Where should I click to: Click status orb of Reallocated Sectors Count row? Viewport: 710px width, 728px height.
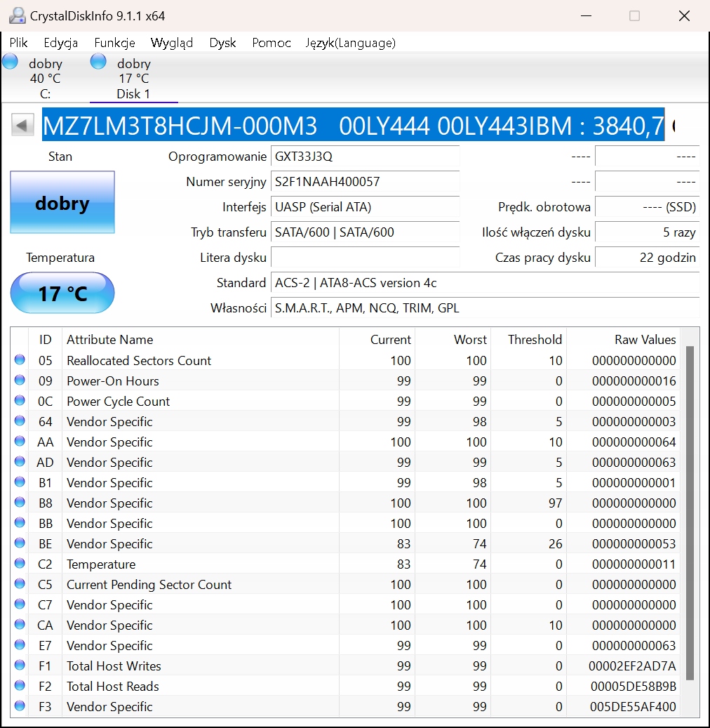pos(20,360)
